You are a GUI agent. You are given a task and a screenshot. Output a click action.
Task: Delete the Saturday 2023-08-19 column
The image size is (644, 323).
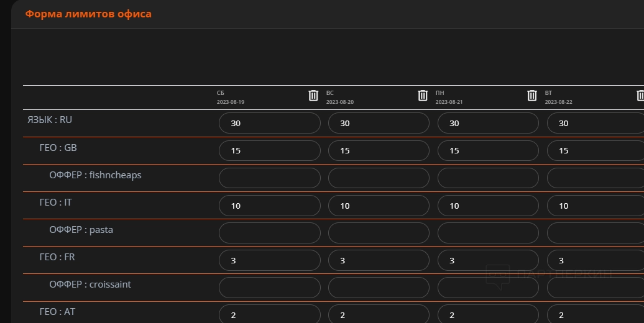pos(313,95)
